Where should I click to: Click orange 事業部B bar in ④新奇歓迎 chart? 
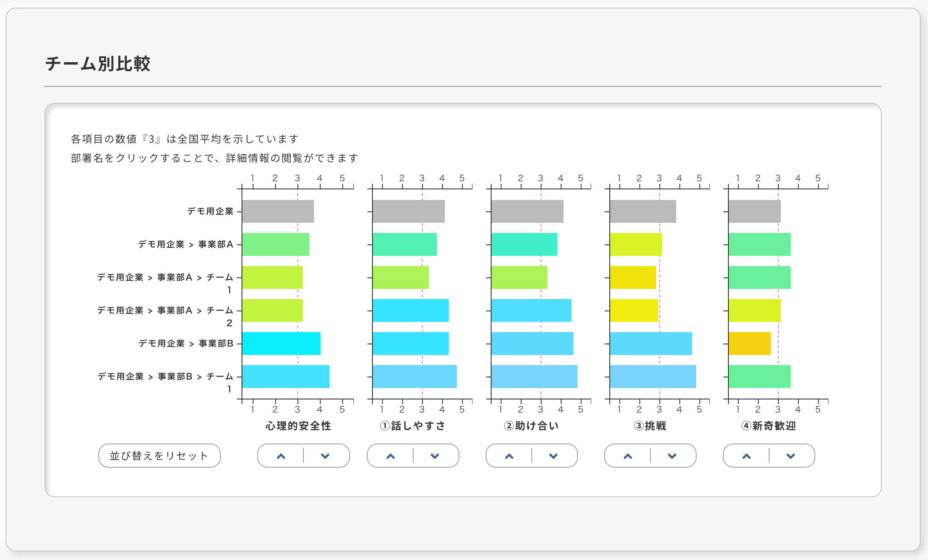[x=749, y=344]
